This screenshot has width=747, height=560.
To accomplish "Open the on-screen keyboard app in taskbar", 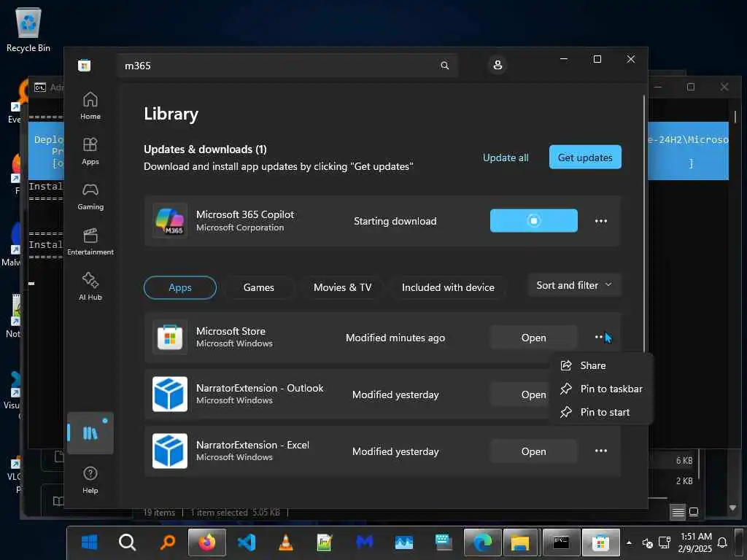I will (x=443, y=542).
